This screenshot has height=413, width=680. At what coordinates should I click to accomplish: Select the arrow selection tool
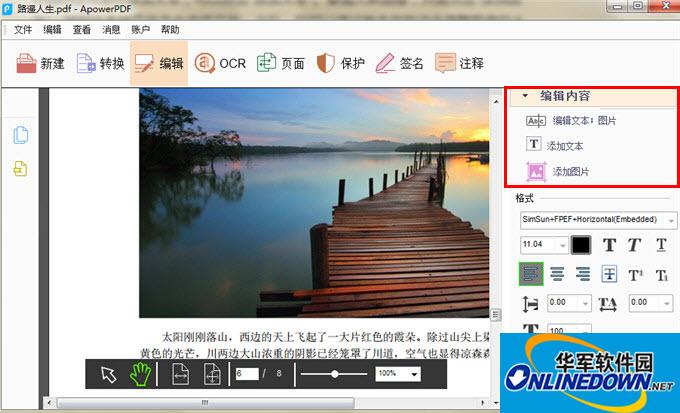[x=108, y=374]
